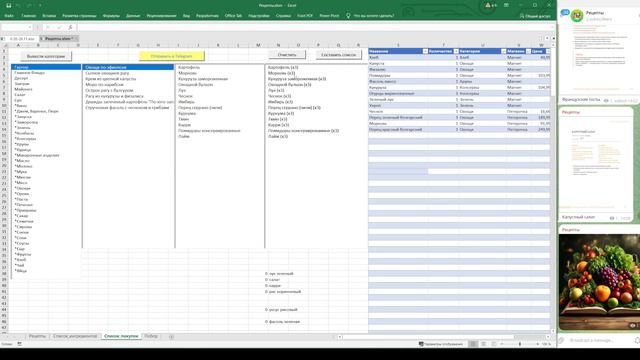Switch to the Набор sheet tab
Viewport: 640px width, 360px height.
(x=151, y=336)
